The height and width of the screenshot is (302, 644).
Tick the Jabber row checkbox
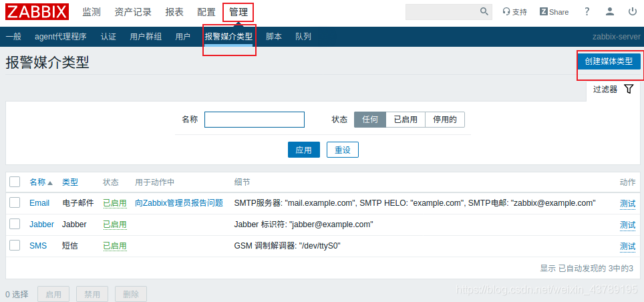click(15, 224)
